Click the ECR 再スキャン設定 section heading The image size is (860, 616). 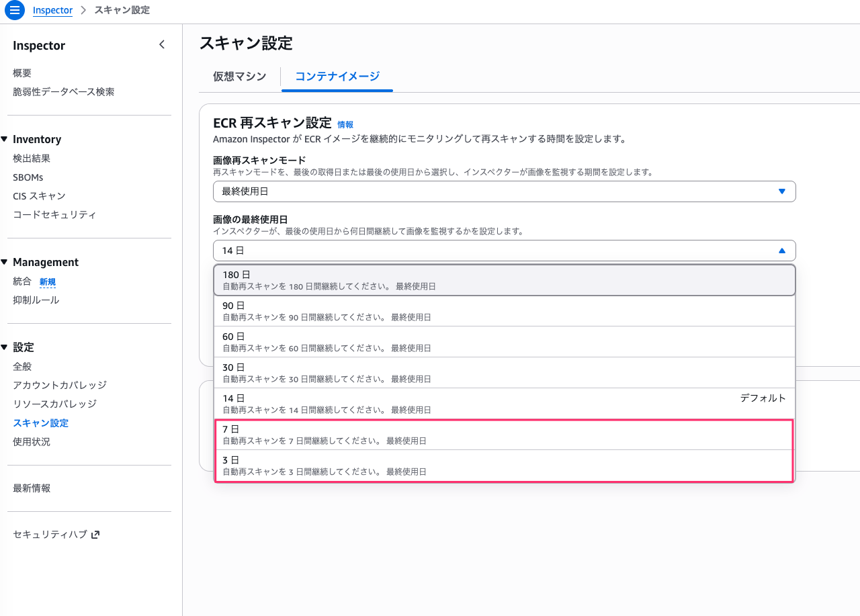[272, 123]
